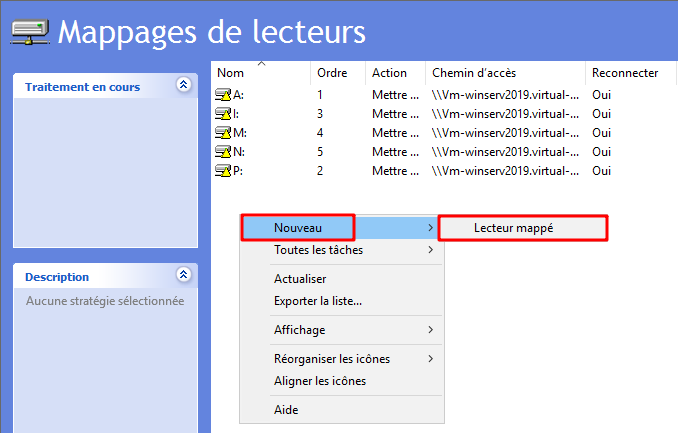Collapse the Description panel
The width and height of the screenshot is (678, 433).
[x=182, y=275]
